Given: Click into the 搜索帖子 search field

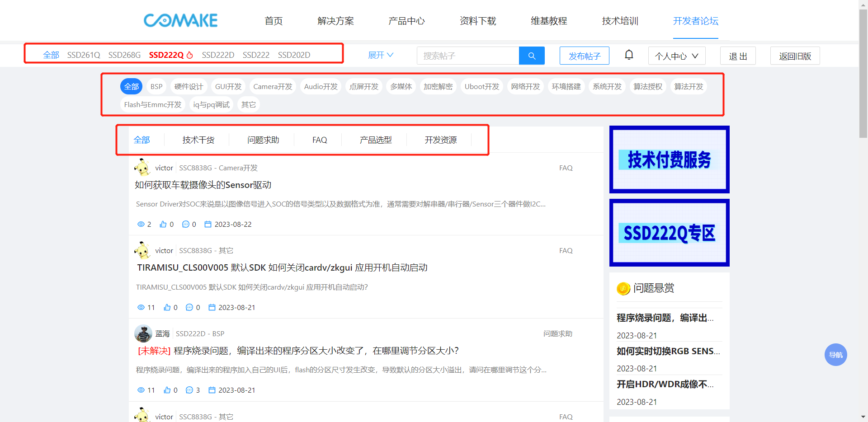Looking at the screenshot, I should pos(468,56).
